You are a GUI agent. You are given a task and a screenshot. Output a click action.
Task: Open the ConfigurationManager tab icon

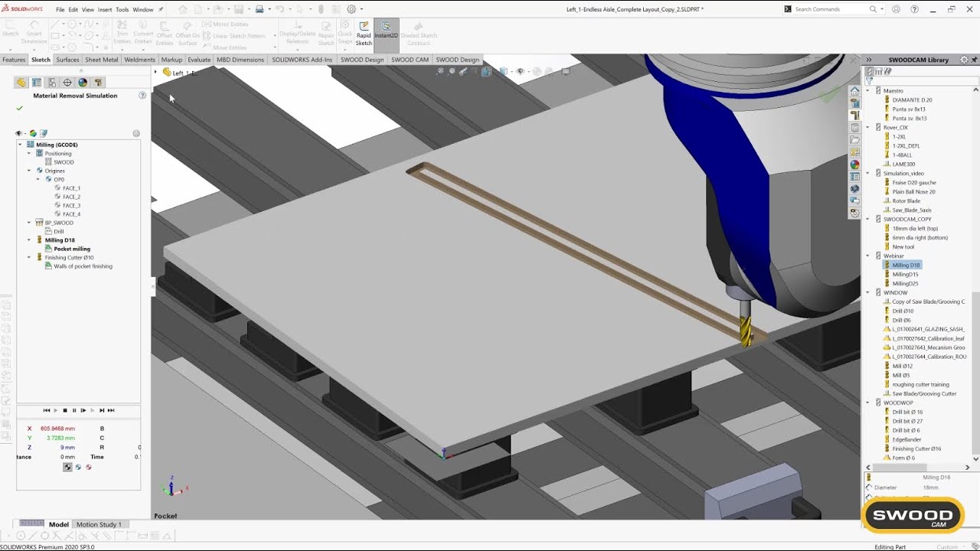(x=52, y=83)
